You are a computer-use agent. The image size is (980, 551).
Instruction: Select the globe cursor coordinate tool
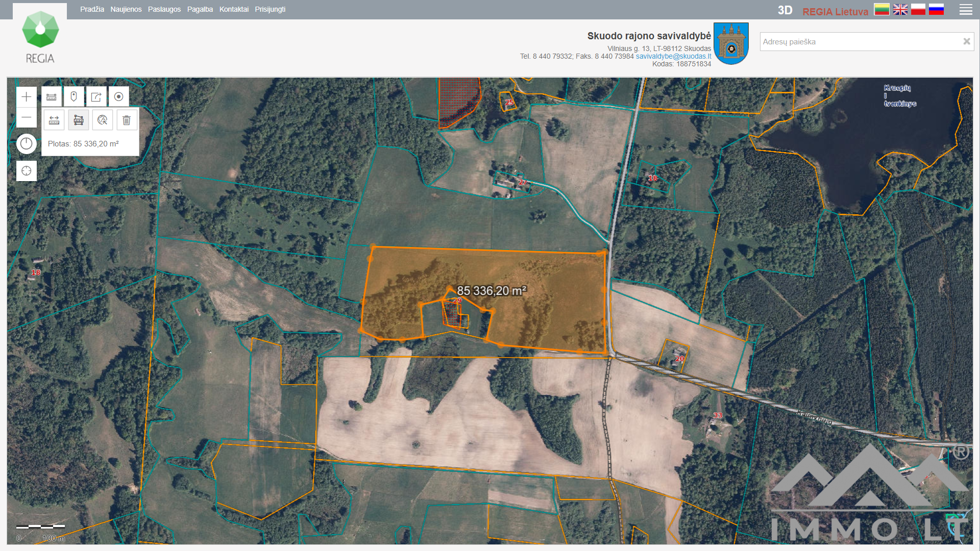tap(103, 120)
